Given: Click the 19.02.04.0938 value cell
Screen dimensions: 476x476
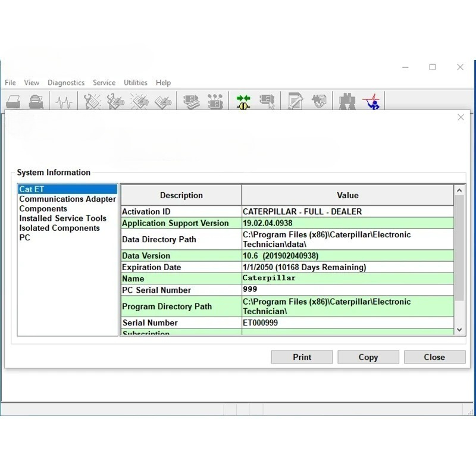Looking at the screenshot, I should tap(347, 223).
